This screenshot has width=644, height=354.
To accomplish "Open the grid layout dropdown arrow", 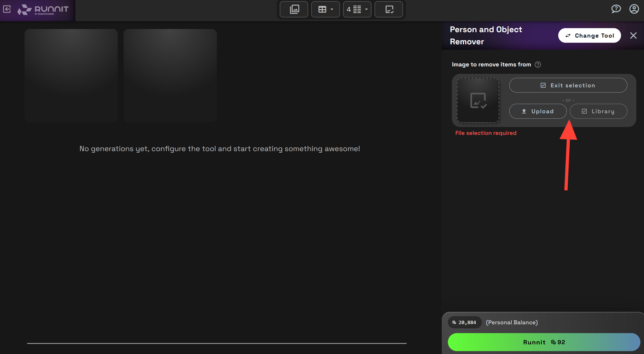I will pyautogui.click(x=332, y=9).
